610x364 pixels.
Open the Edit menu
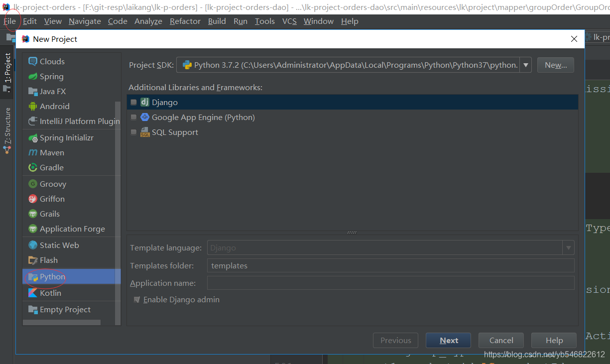click(x=30, y=21)
